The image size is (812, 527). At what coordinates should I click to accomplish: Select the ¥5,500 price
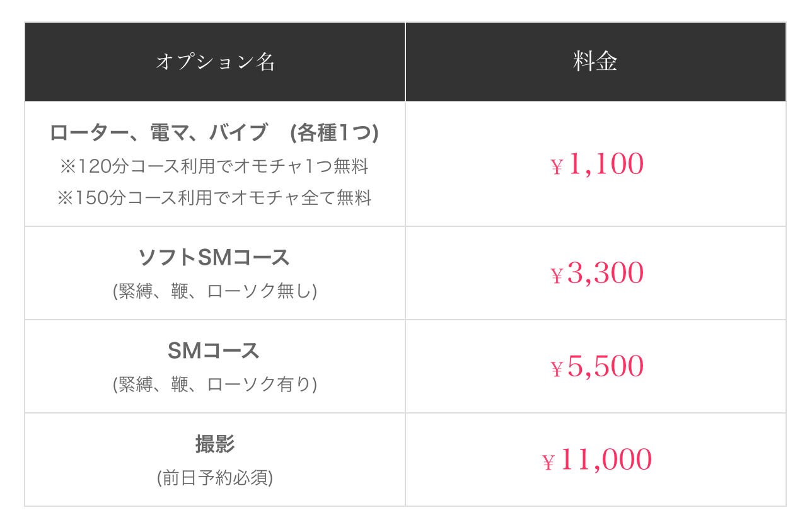click(597, 367)
